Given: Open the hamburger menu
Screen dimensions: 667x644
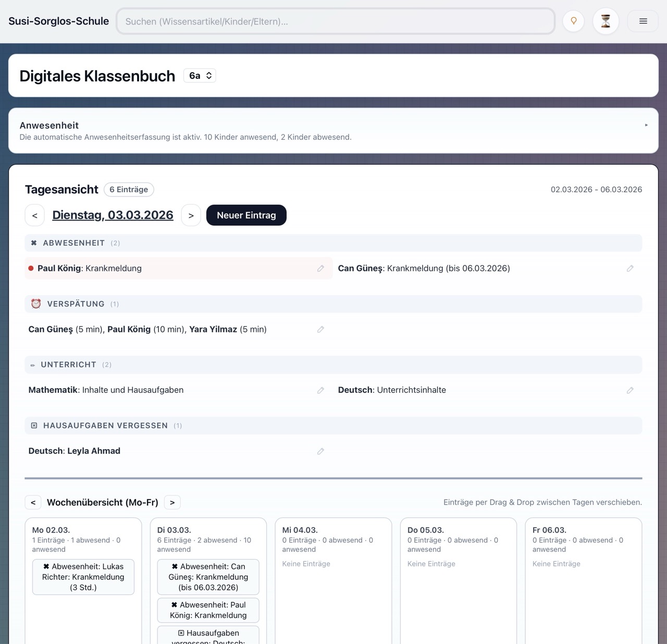Looking at the screenshot, I should coord(643,21).
